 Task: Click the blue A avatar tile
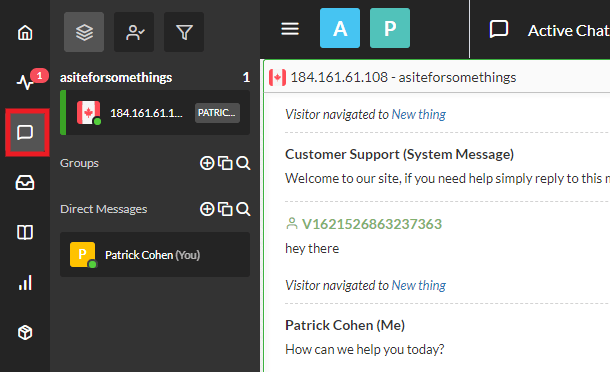340,28
